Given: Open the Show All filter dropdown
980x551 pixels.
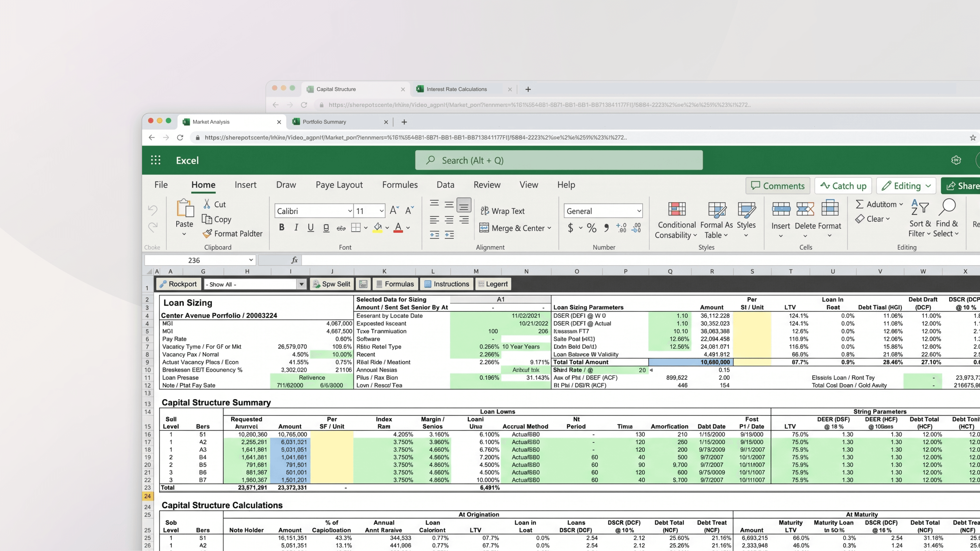Looking at the screenshot, I should click(301, 284).
